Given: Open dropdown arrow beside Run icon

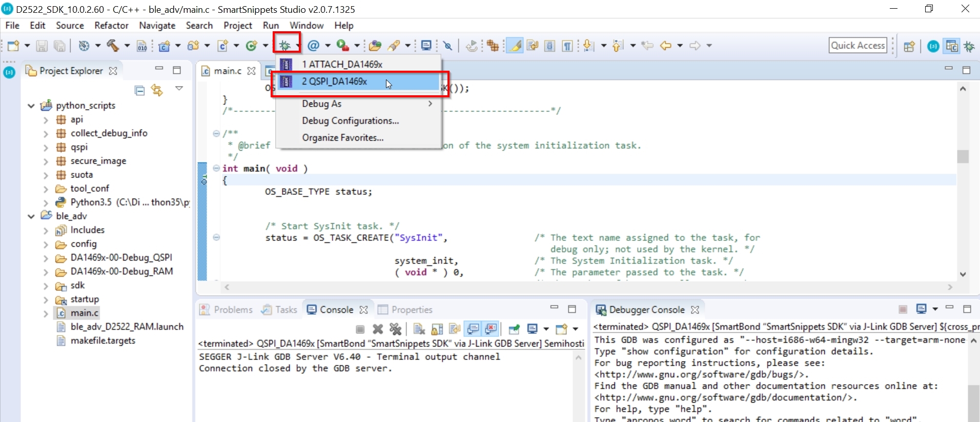Looking at the screenshot, I should point(357,46).
